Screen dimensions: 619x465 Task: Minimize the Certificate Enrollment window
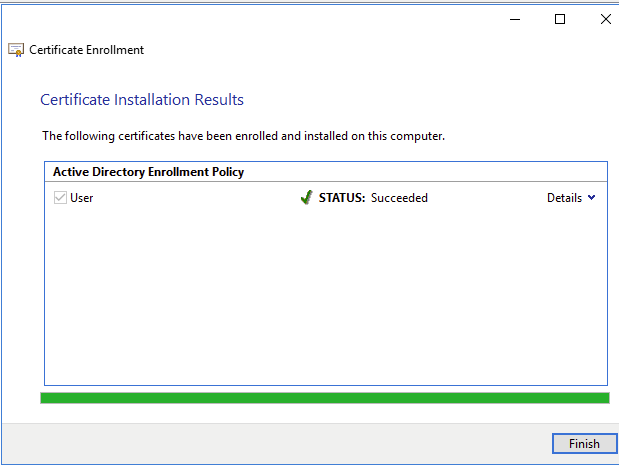(514, 19)
